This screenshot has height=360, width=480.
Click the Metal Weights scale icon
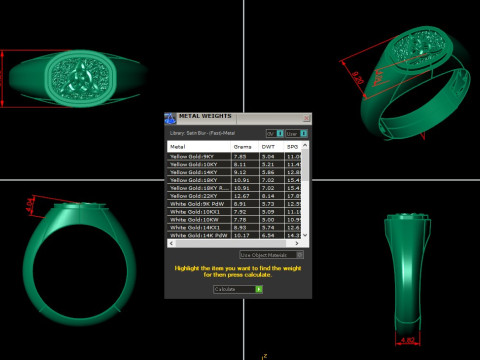pos(170,118)
